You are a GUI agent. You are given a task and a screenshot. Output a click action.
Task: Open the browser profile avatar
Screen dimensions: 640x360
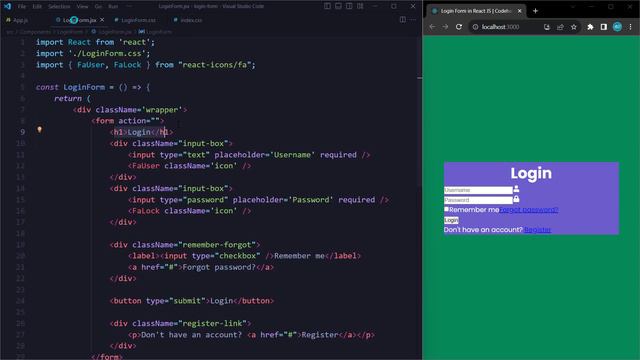[618, 27]
